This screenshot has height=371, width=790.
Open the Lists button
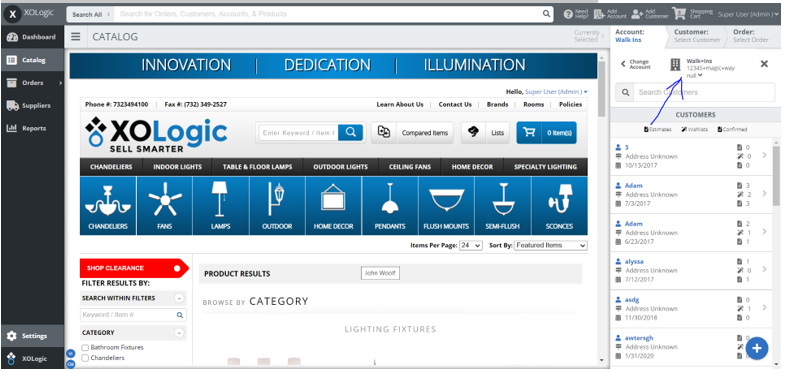[485, 133]
